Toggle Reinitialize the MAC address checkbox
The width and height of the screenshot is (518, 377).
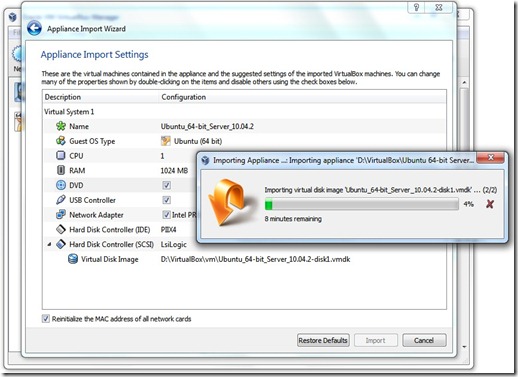[46, 319]
